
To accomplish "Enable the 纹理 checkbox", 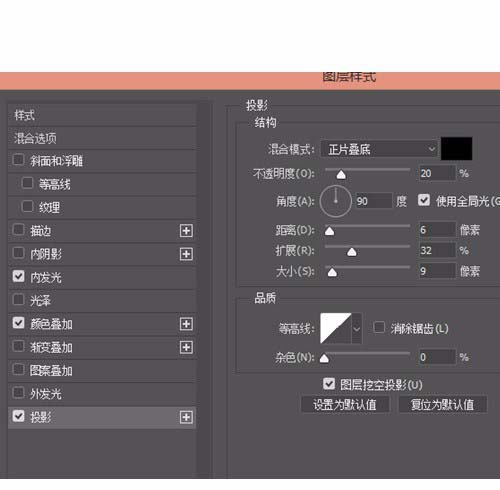I will pos(27,206).
